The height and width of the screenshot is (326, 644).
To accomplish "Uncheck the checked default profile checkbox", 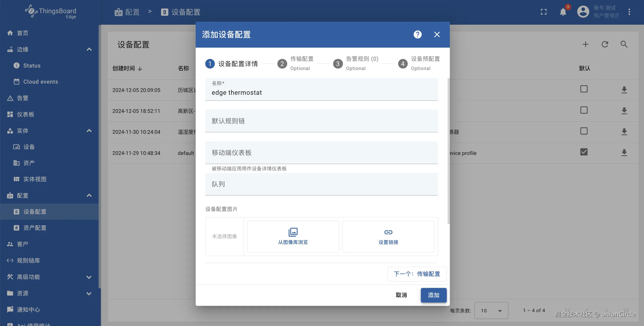I will (584, 152).
